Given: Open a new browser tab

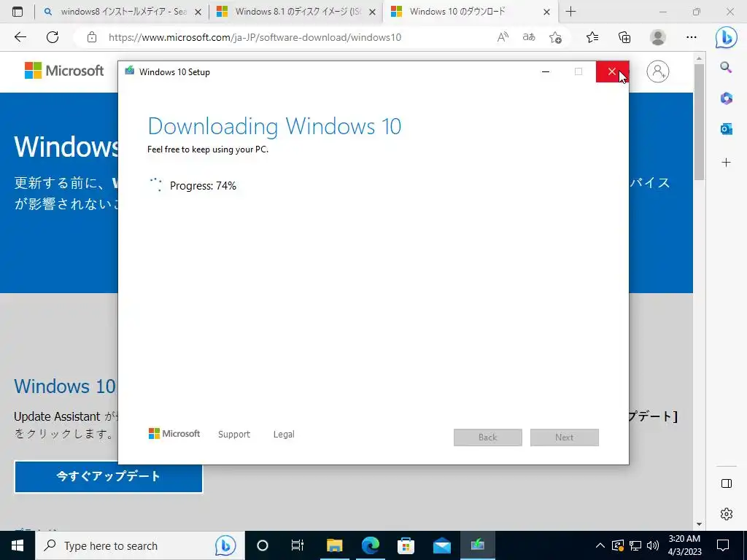Looking at the screenshot, I should tap(570, 12).
